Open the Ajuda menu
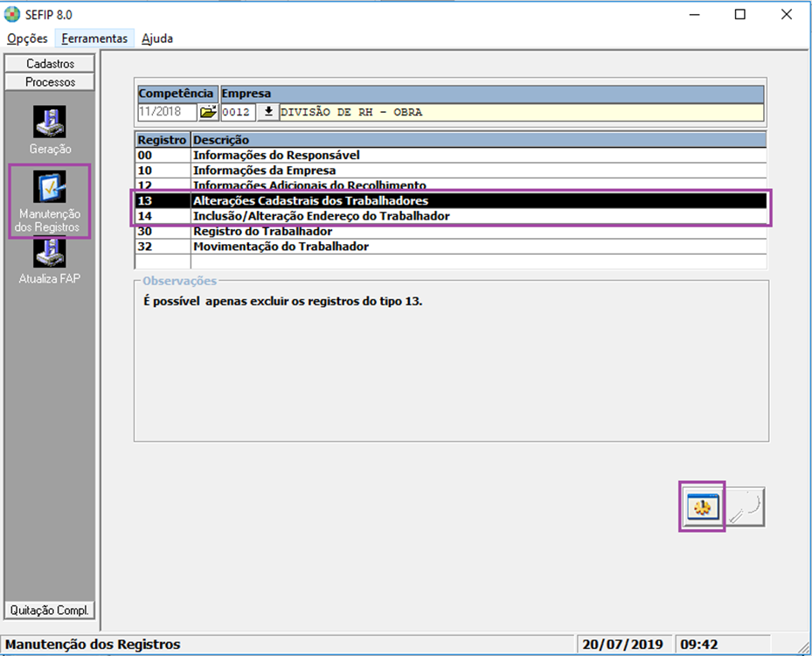This screenshot has height=656, width=812. tap(157, 38)
